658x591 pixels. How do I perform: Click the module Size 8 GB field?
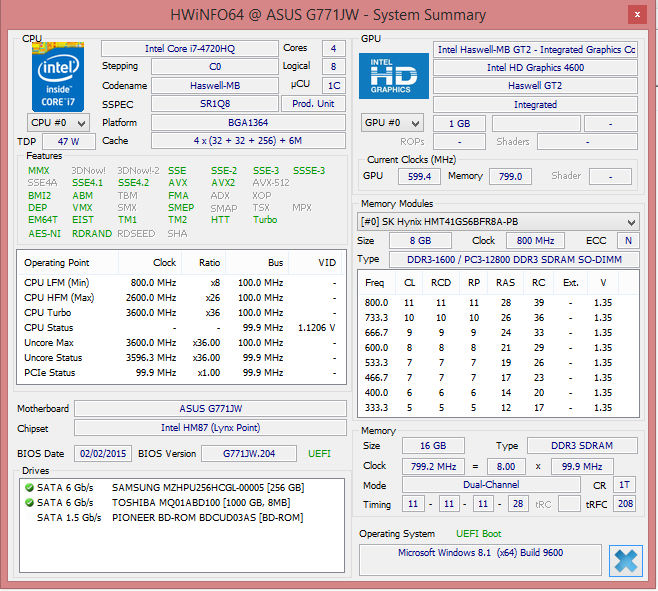(420, 241)
